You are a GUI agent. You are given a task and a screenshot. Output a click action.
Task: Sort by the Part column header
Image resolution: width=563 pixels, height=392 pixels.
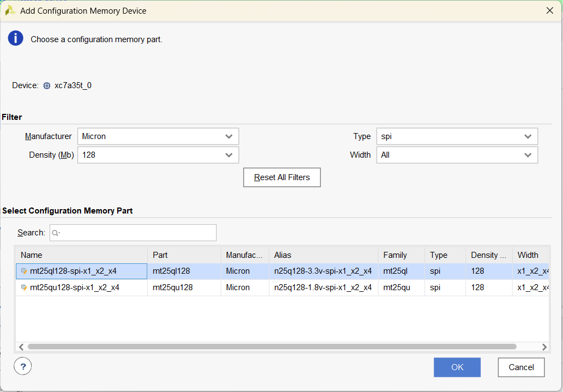click(184, 255)
